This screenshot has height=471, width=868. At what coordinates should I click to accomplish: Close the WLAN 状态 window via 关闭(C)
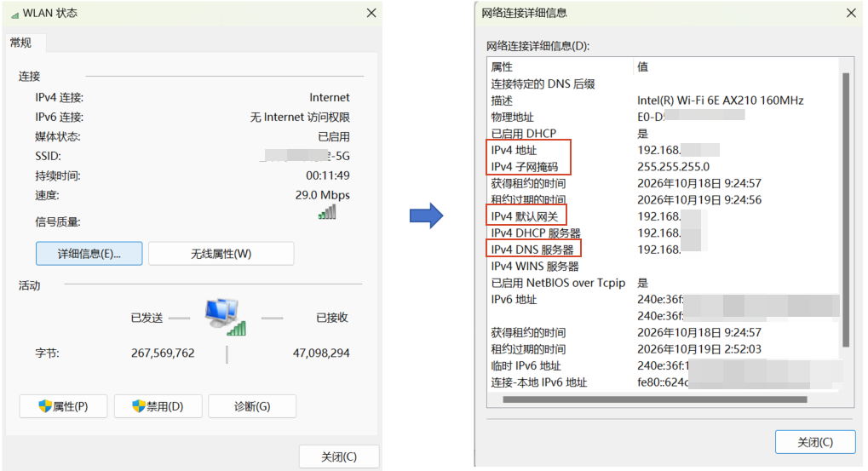coord(339,457)
